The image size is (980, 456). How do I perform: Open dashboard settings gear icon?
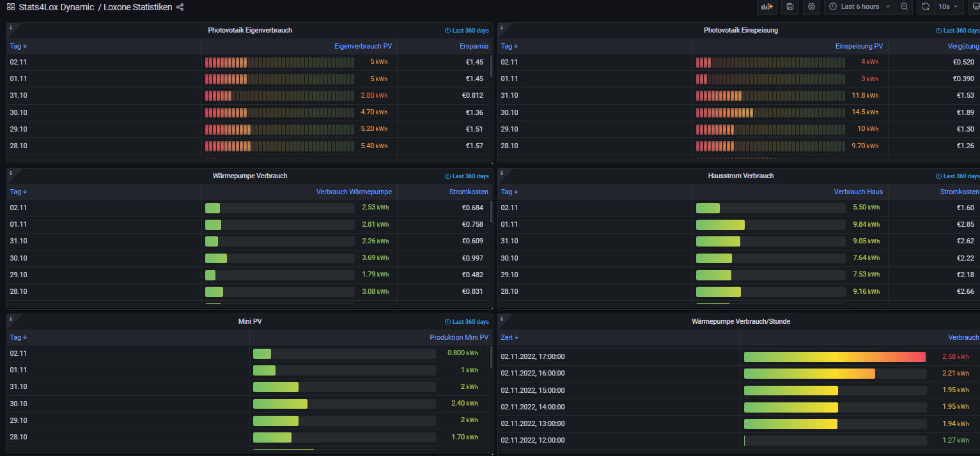811,6
